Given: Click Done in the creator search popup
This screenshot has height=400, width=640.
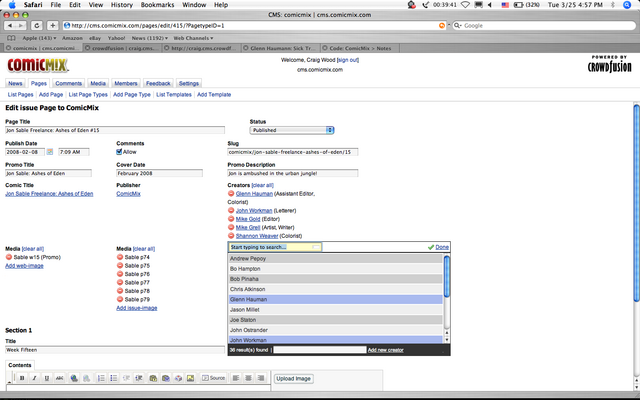Looking at the screenshot, I should click(x=442, y=247).
